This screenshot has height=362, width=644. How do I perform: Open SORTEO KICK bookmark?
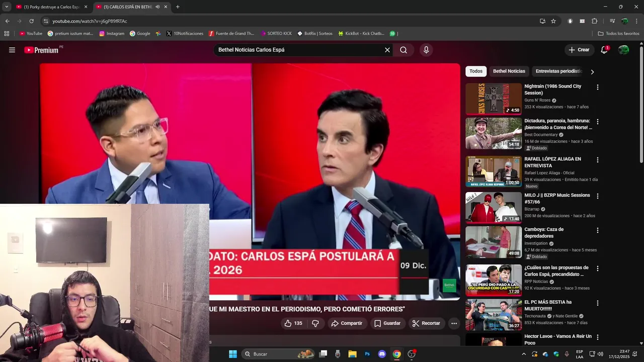click(276, 34)
